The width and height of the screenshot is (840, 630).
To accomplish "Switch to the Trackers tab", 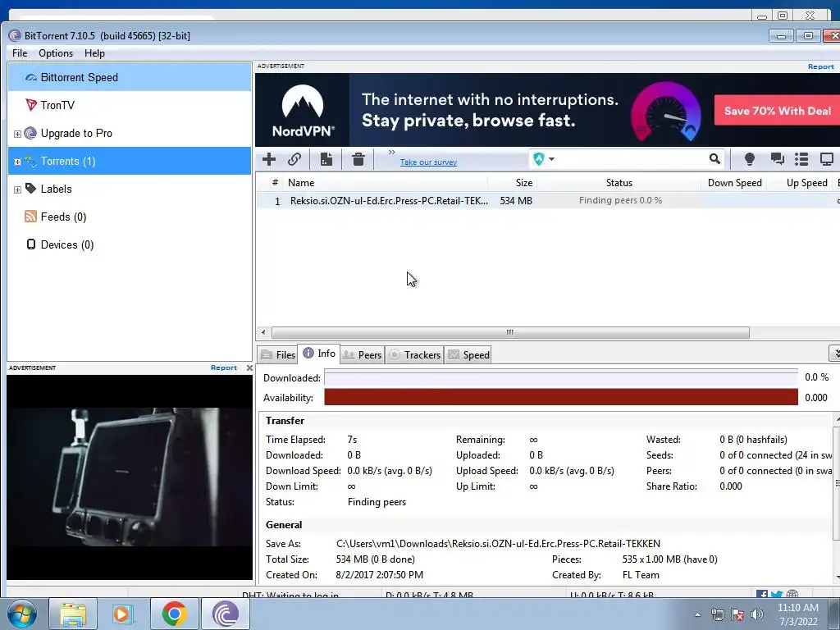I will click(x=414, y=354).
